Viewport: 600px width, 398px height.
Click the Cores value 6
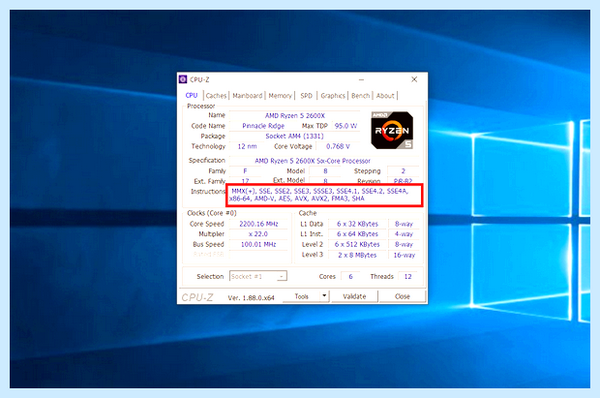pyautogui.click(x=350, y=276)
